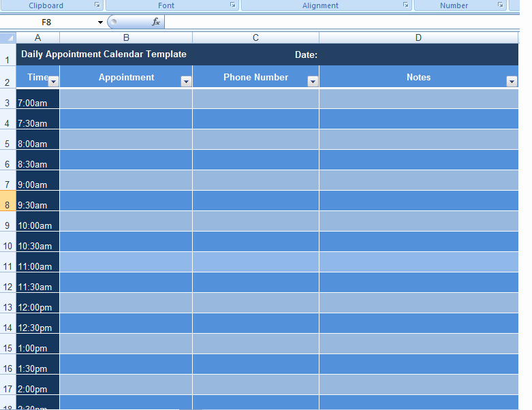Select column B header

(126, 37)
